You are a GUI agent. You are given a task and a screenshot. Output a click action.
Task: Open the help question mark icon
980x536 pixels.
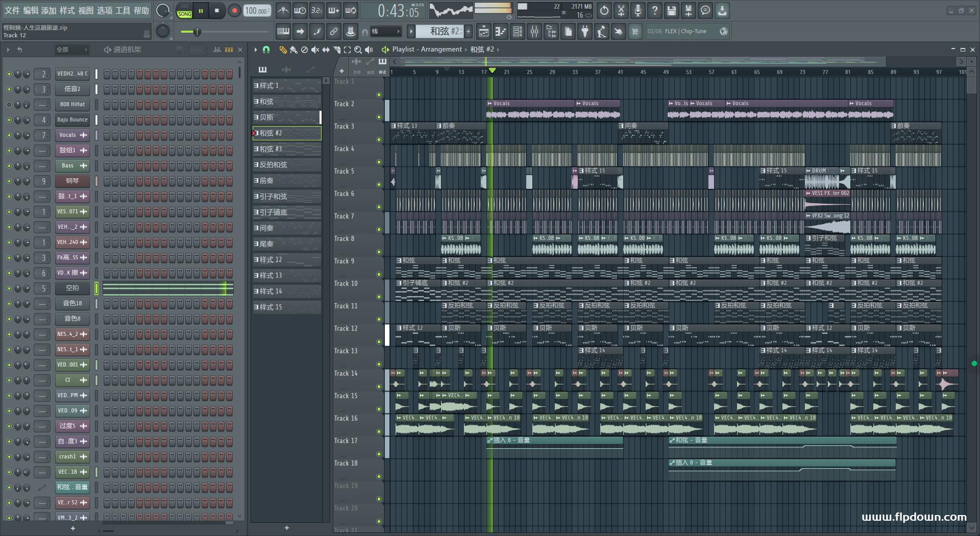655,10
